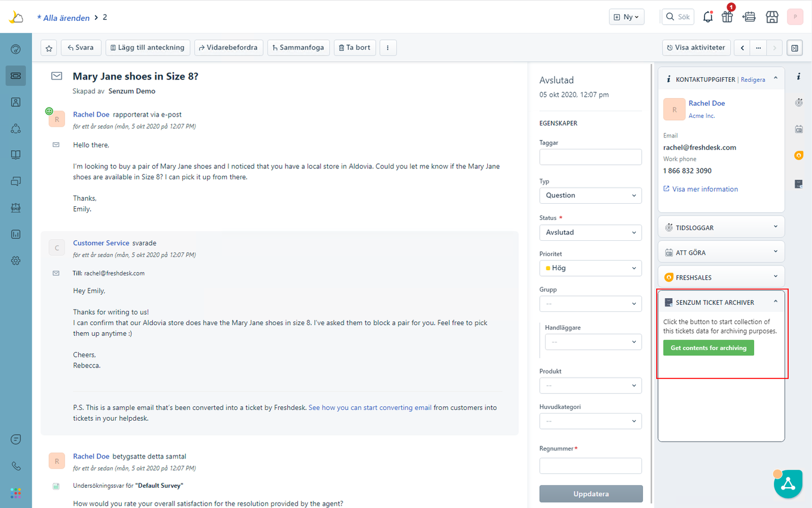Open Tickets in left sidebar

click(x=16, y=75)
